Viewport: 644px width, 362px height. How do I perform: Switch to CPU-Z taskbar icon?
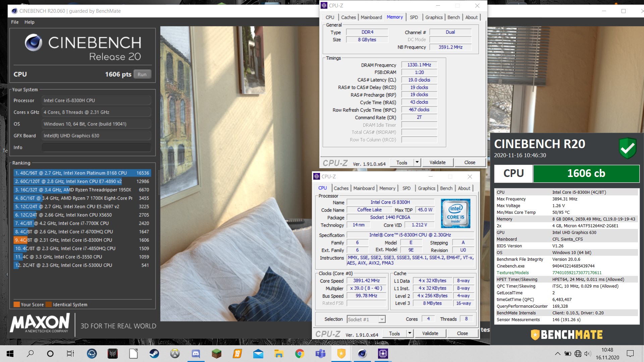point(383,354)
